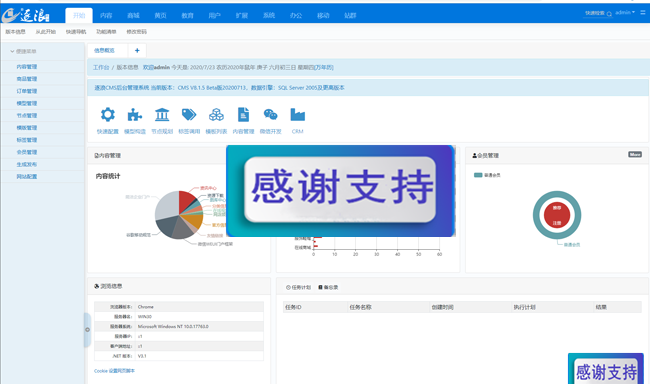Open the 模板列表 cubes icon
The image size is (650, 384).
point(216,114)
